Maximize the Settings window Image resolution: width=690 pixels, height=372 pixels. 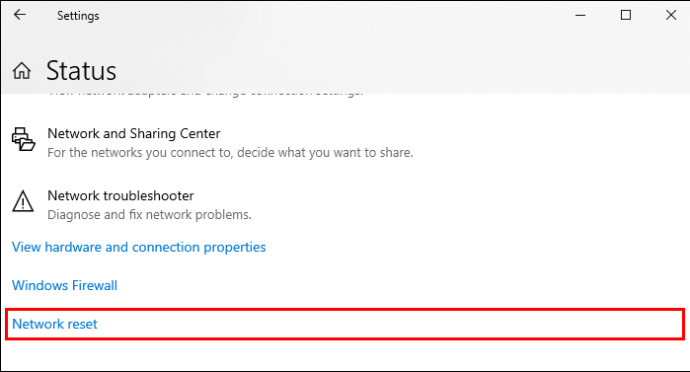(x=626, y=15)
